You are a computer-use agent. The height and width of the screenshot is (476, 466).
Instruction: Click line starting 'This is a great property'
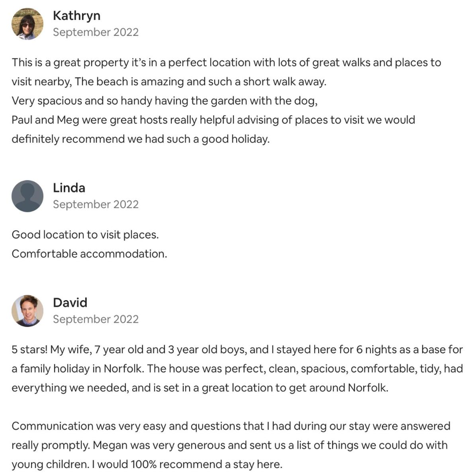click(226, 63)
